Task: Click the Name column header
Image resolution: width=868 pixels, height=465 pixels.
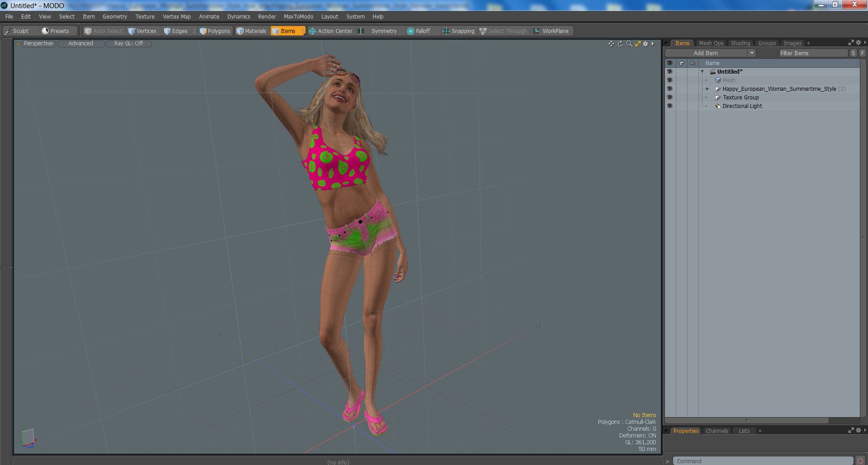Action: click(779, 63)
